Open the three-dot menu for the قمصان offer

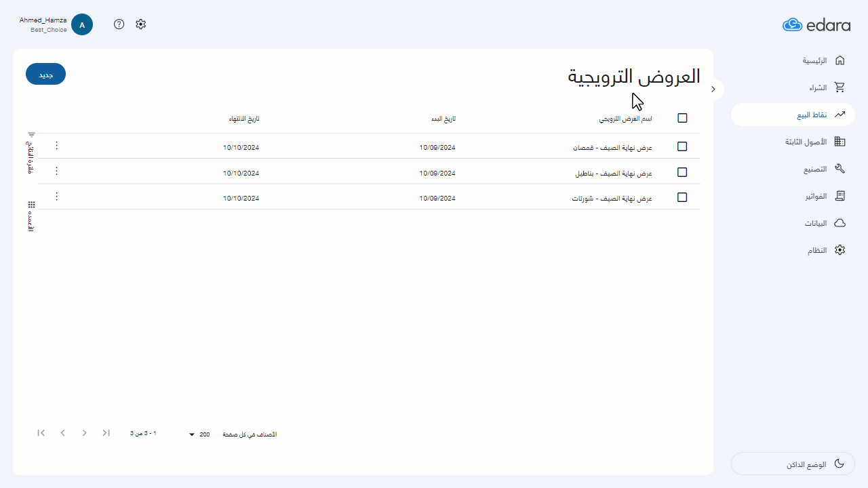point(56,146)
